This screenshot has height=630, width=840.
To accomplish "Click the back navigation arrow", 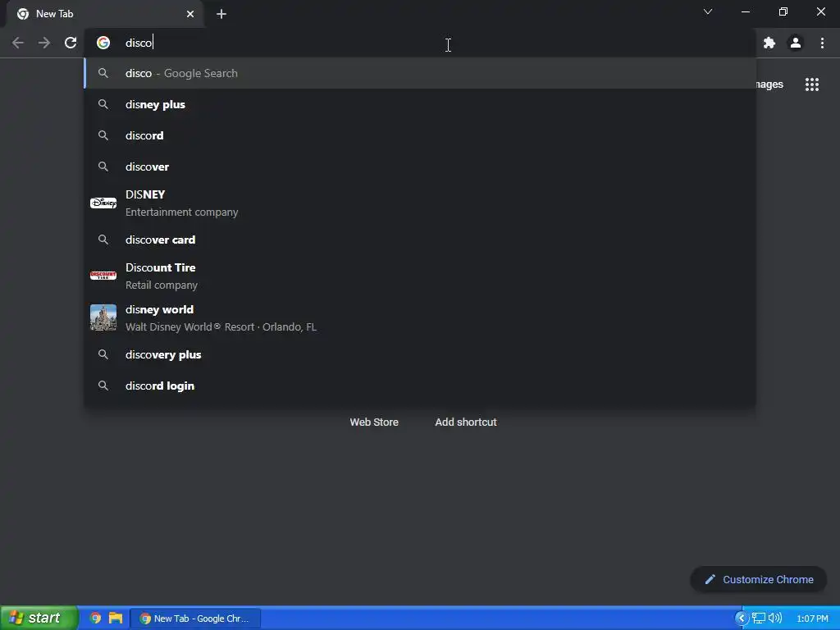I will pos(18,43).
